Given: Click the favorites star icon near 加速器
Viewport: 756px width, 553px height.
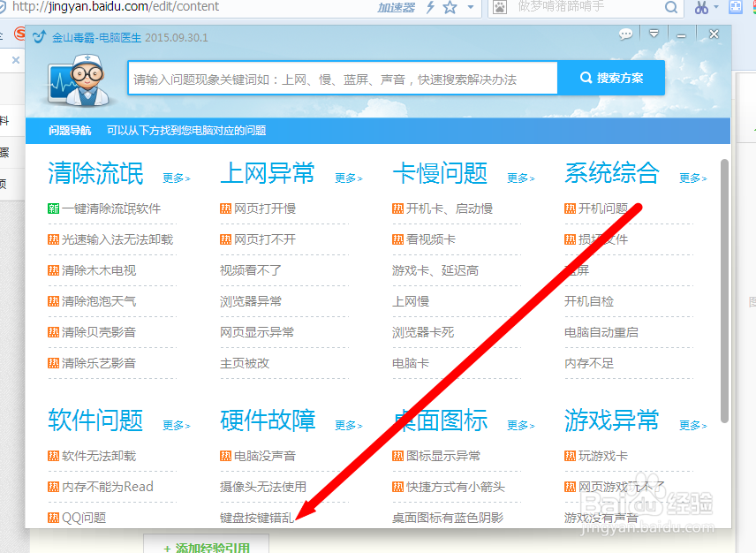Looking at the screenshot, I should (448, 8).
